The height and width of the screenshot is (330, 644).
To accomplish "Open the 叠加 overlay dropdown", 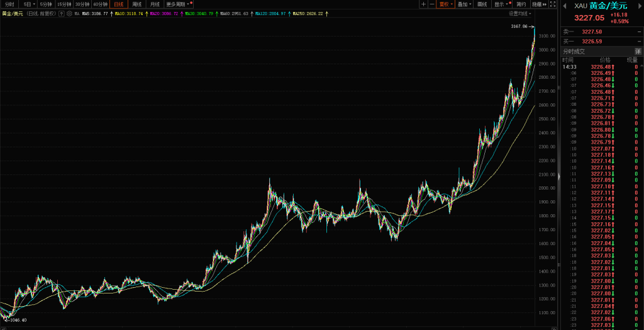I will pyautogui.click(x=464, y=4).
